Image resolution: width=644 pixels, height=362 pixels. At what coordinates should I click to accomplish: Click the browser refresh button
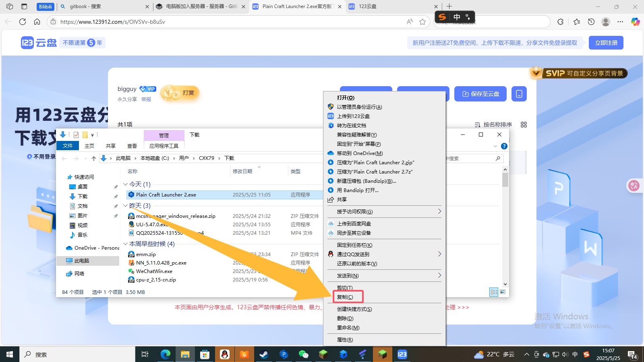point(23,22)
